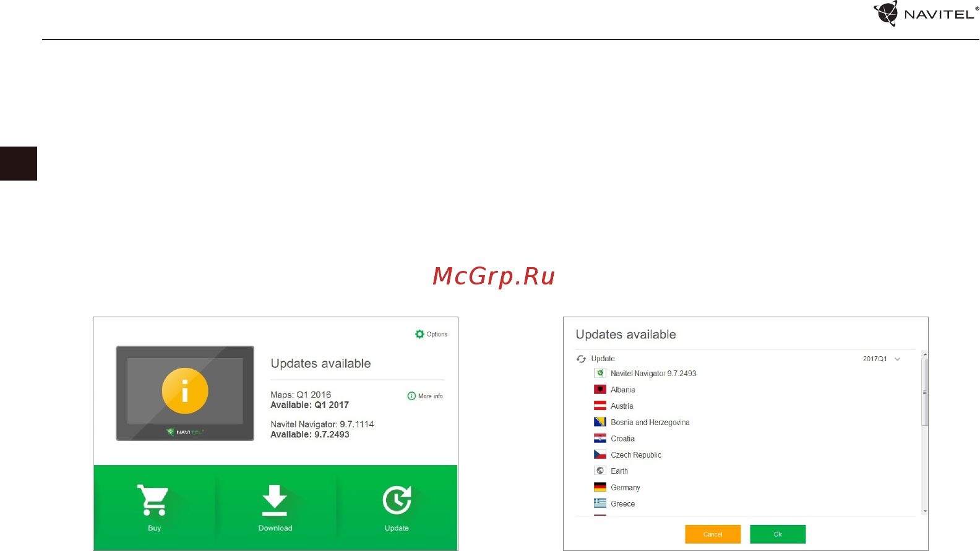Click the Albania flag icon
The height and width of the screenshot is (551, 980).
[x=600, y=390]
